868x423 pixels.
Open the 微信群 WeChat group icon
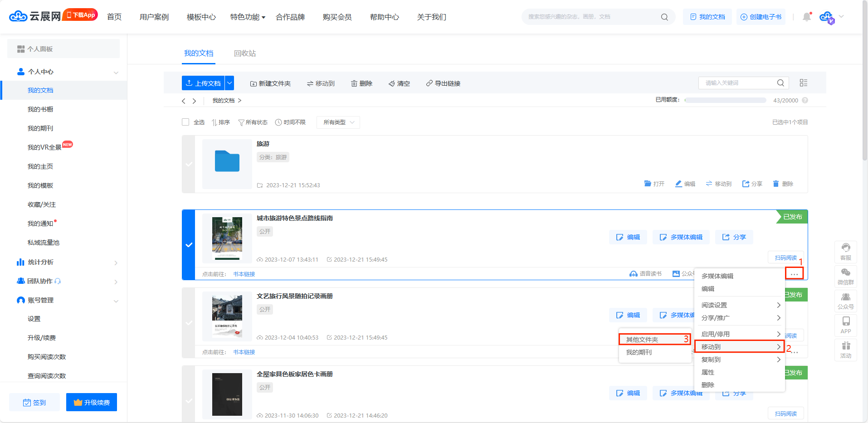(x=845, y=276)
